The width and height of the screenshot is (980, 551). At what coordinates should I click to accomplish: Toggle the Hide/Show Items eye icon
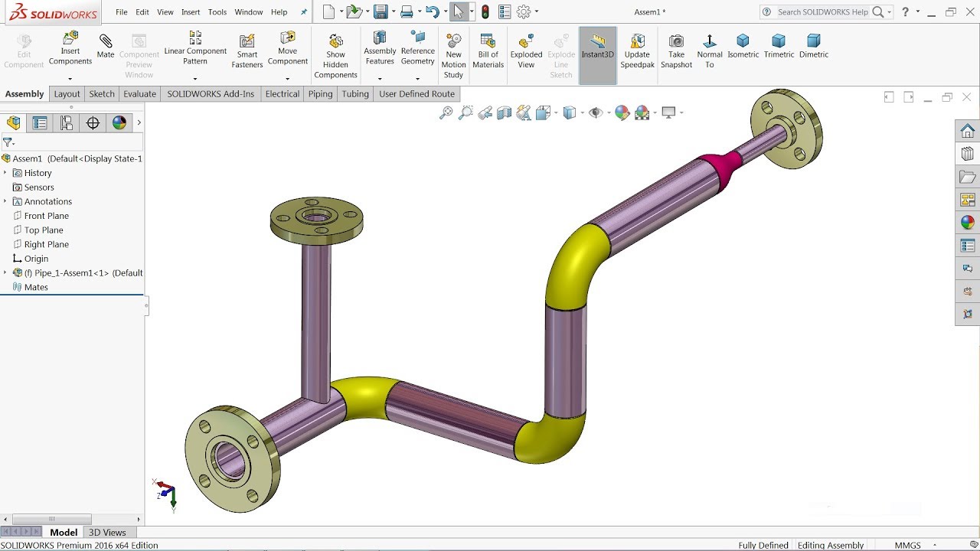(x=595, y=113)
